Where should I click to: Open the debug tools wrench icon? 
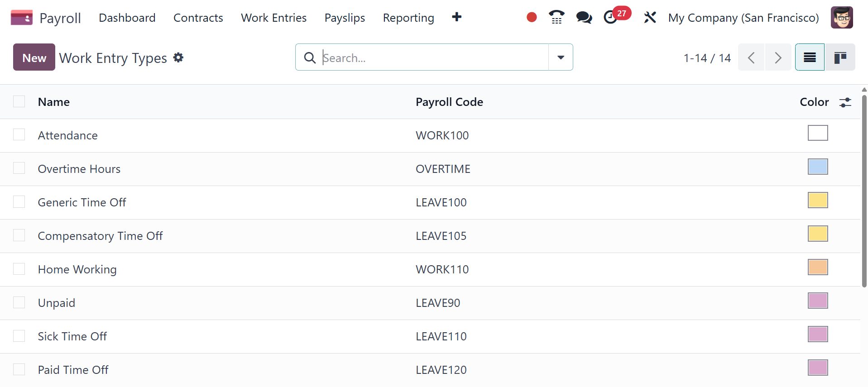(x=650, y=18)
